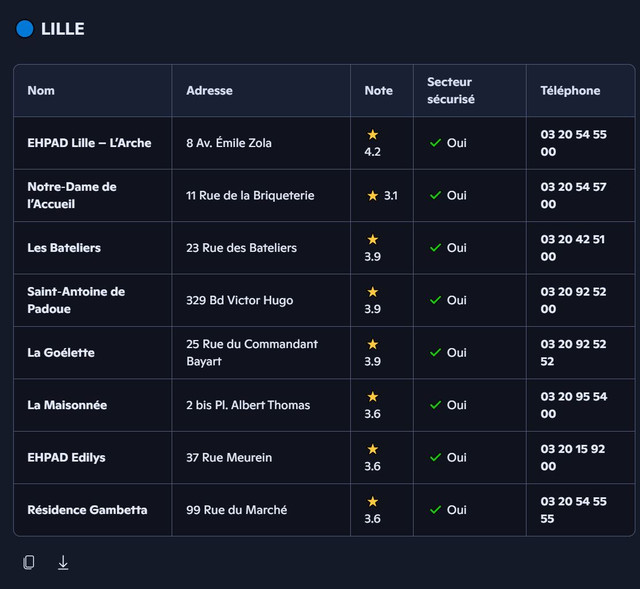Select the name Résidence Gambetta

tap(87, 510)
